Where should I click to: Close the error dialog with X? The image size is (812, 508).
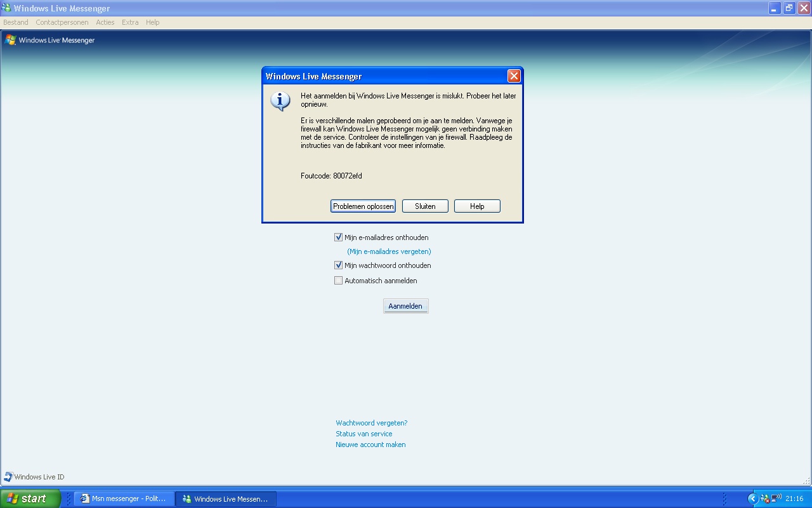pyautogui.click(x=514, y=76)
